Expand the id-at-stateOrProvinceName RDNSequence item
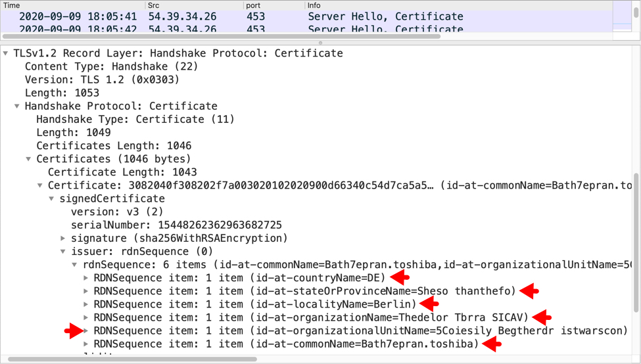 tap(86, 291)
